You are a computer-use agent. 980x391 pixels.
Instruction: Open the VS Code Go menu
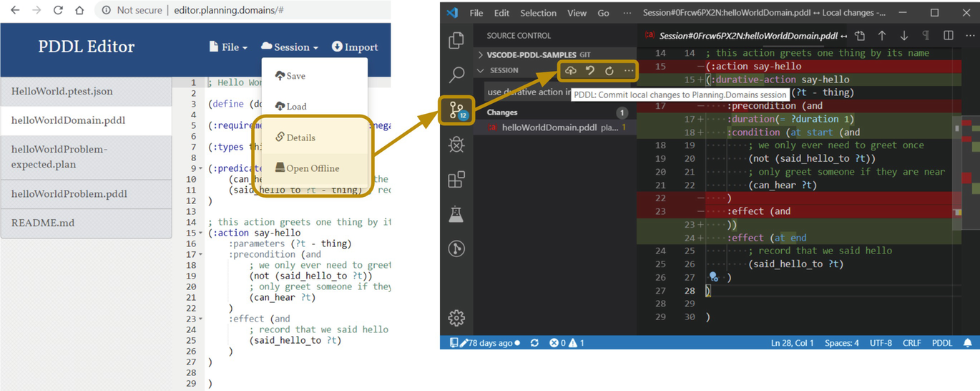[603, 13]
